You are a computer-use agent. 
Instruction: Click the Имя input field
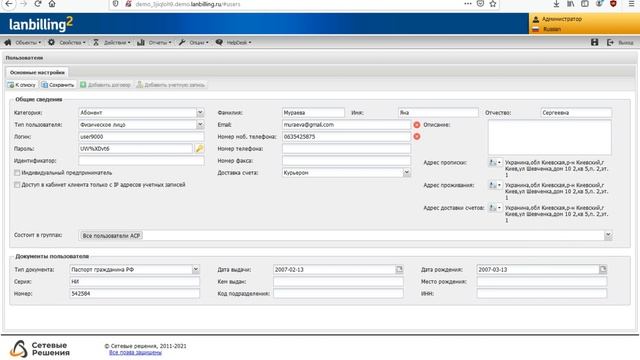[x=438, y=113]
